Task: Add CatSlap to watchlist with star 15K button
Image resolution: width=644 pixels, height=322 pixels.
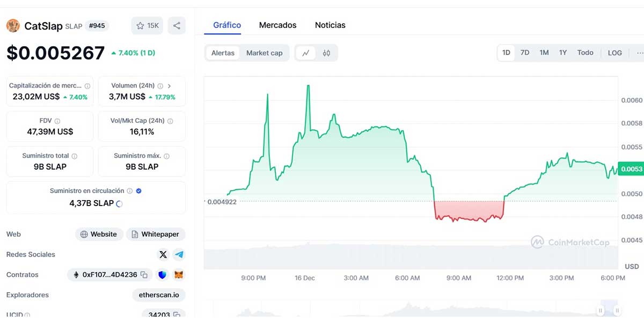Action: tap(147, 25)
